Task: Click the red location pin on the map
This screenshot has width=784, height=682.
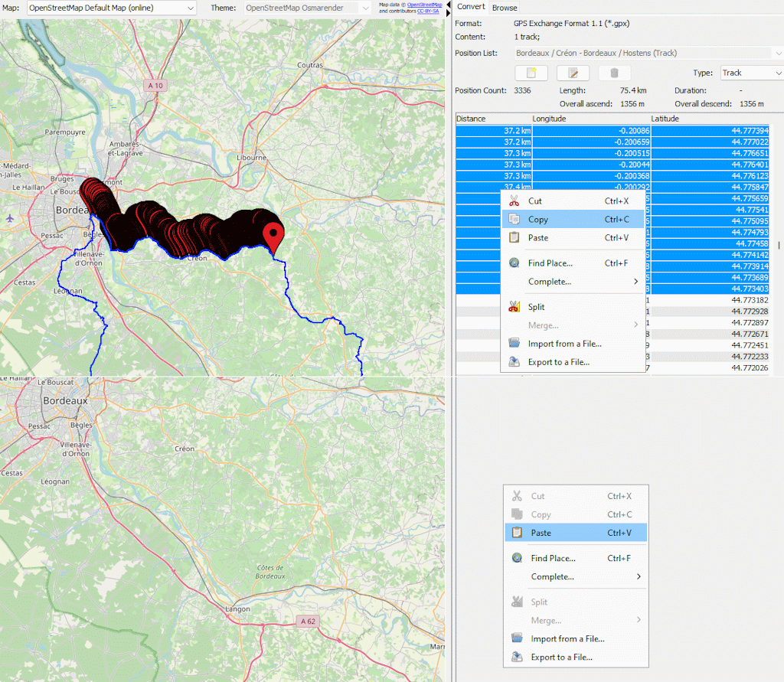Action: click(273, 236)
